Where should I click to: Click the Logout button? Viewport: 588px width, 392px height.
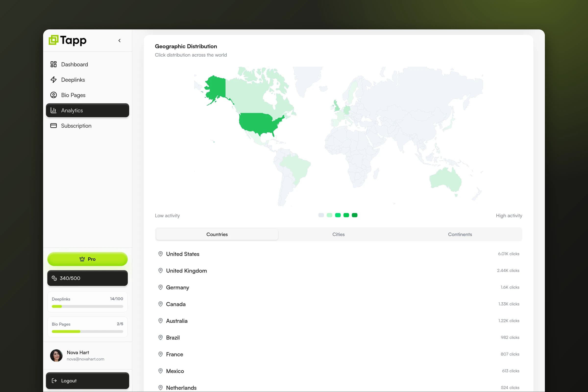tap(87, 380)
